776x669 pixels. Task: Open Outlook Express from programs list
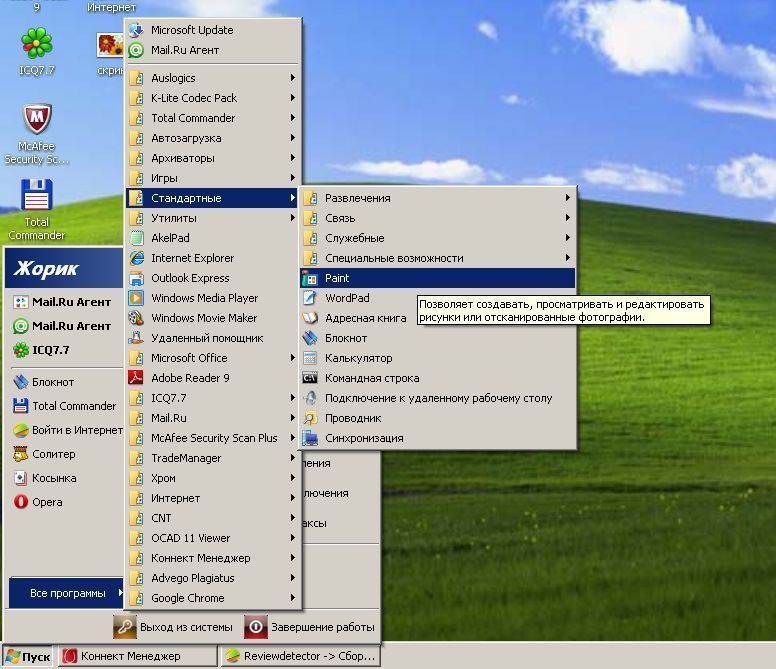pyautogui.click(x=190, y=278)
